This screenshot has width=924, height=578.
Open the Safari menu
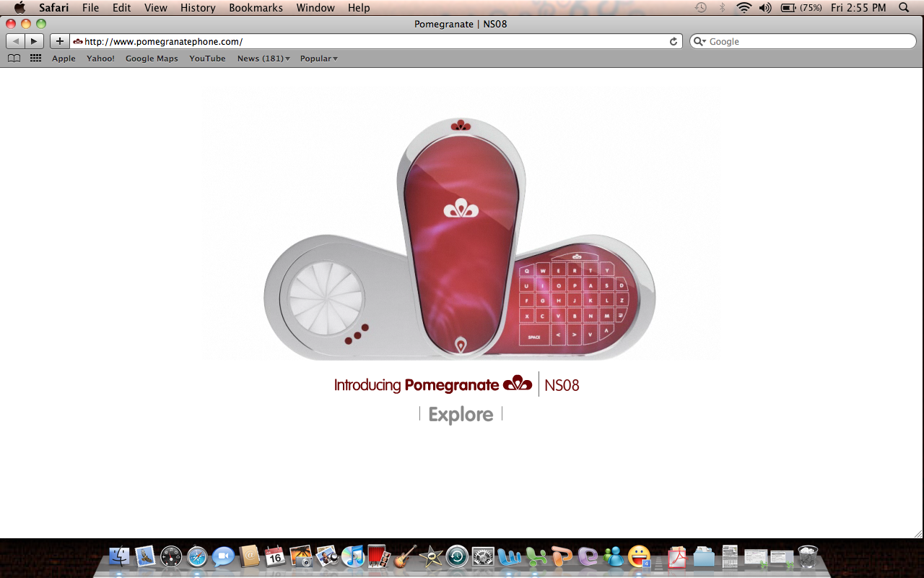point(53,7)
